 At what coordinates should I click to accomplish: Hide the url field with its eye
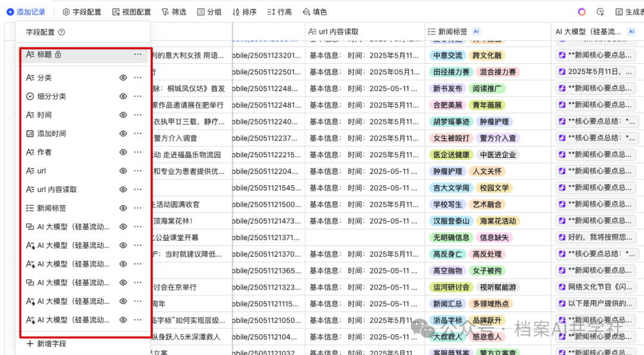123,171
